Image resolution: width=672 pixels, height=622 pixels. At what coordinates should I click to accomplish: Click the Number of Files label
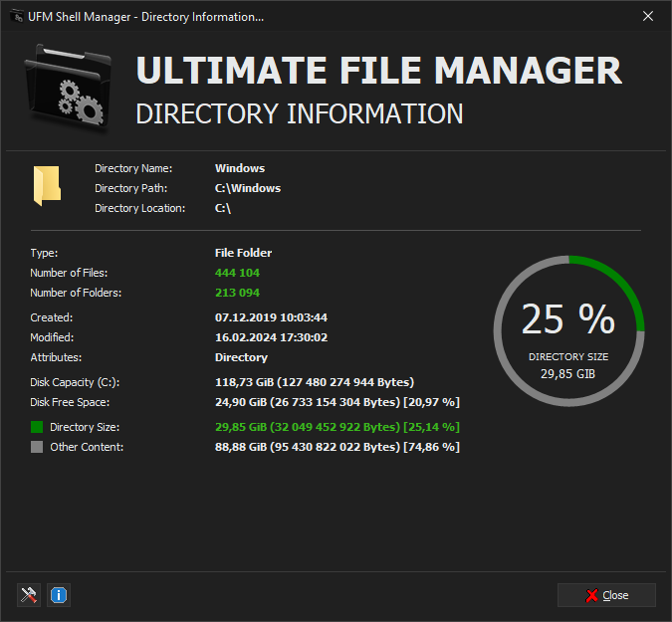pos(69,273)
